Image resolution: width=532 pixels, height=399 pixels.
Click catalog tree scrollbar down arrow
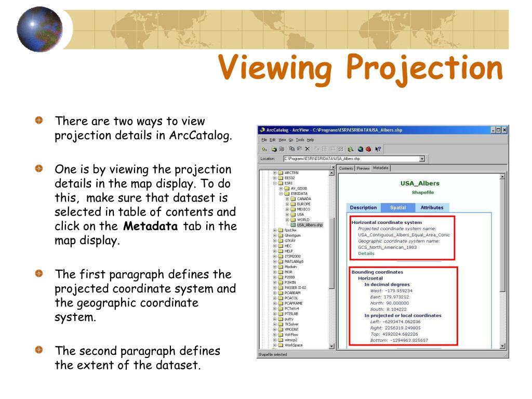(332, 347)
